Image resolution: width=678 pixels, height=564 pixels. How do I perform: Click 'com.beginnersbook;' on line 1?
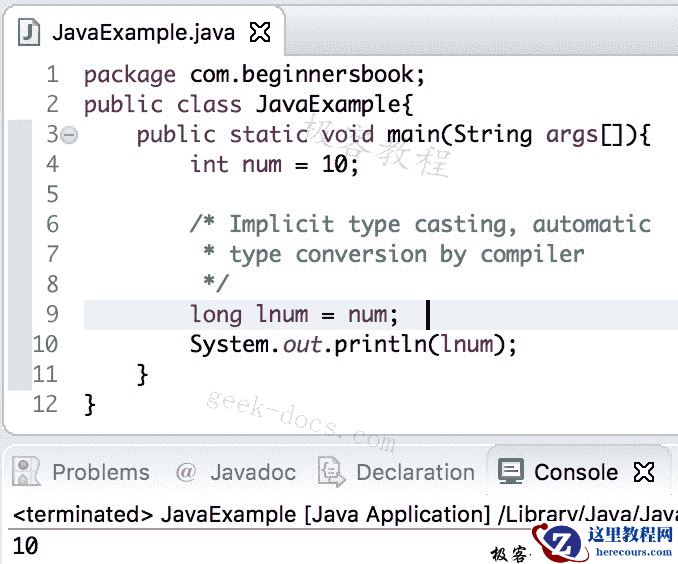(x=307, y=74)
